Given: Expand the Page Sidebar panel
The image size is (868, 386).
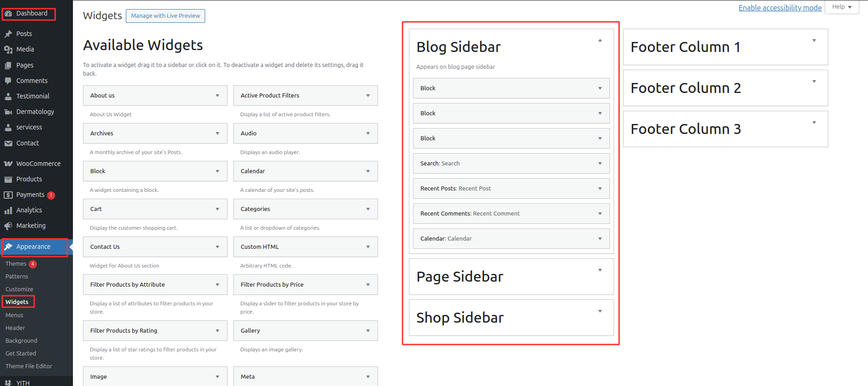Looking at the screenshot, I should 600,270.
